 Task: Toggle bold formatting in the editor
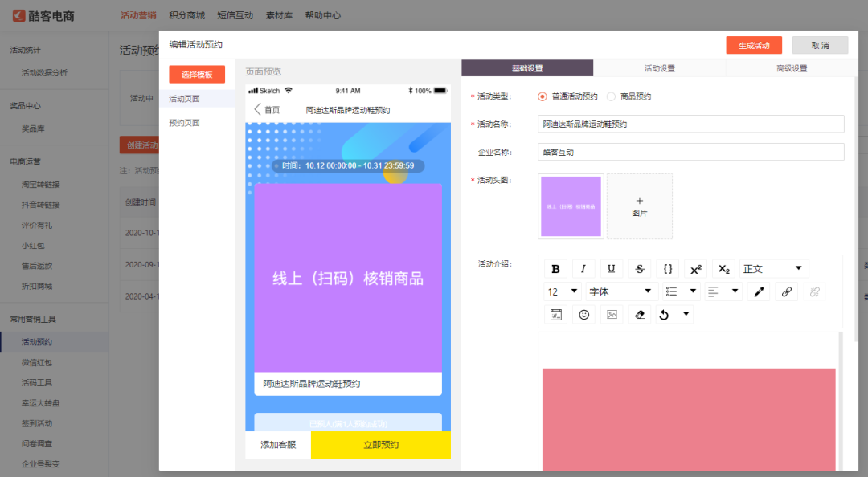(555, 269)
